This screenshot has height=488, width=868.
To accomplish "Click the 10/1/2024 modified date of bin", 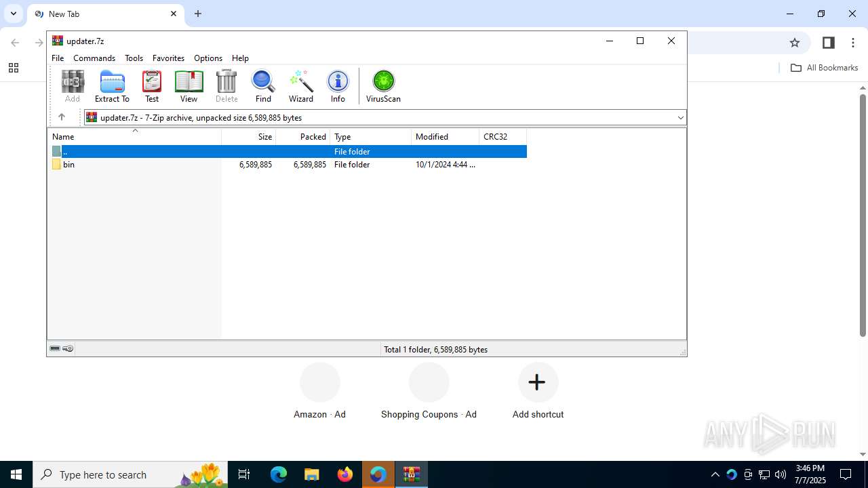I will pos(446,165).
